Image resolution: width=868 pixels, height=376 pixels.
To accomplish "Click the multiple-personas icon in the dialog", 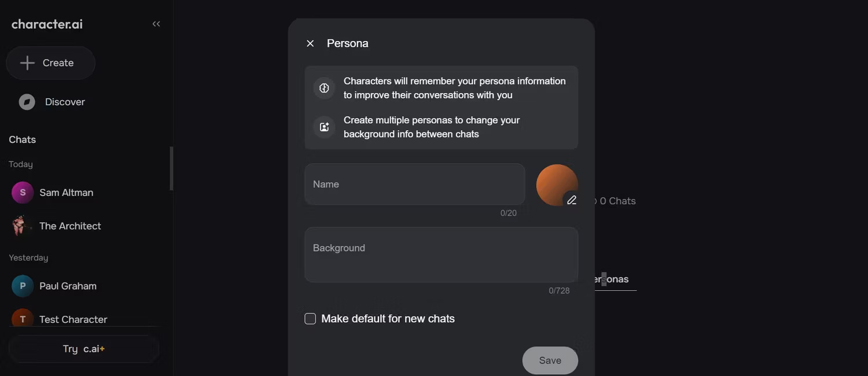I will coord(323,126).
